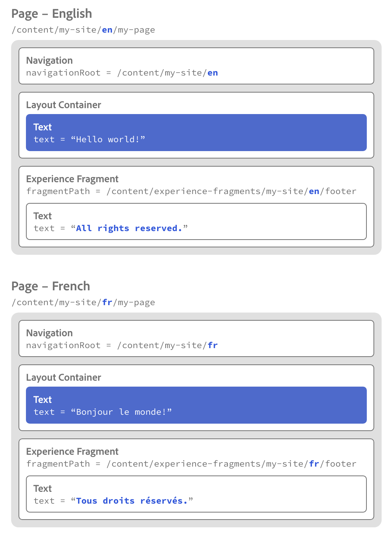Select the French footer fragmentPath value
Image resolution: width=392 pixels, height=534 pixels.
pyautogui.click(x=231, y=464)
